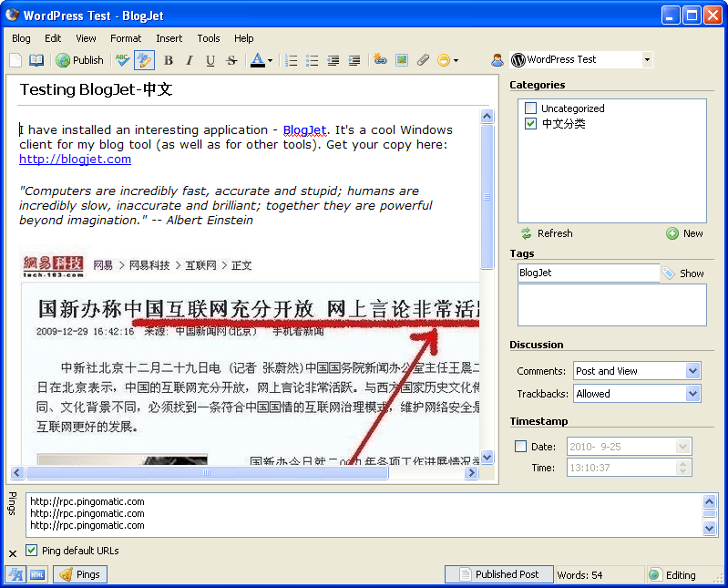Open the Comments dropdown

point(692,371)
